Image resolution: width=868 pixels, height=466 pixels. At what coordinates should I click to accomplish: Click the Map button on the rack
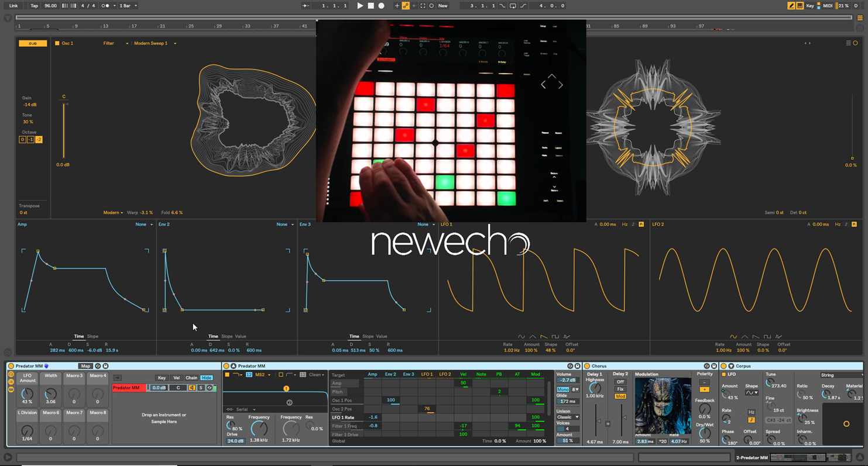tap(85, 366)
